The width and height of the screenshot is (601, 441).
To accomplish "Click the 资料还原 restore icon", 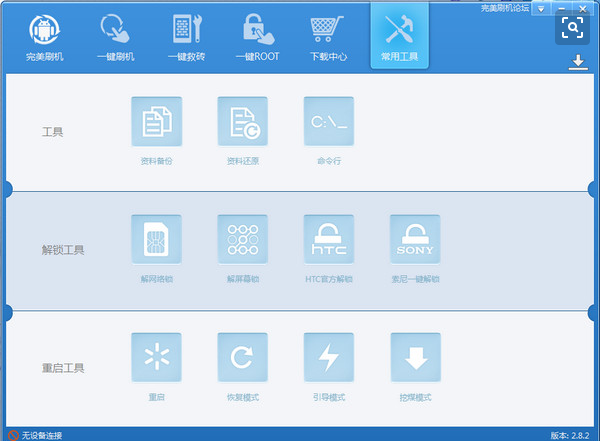I will [x=243, y=121].
